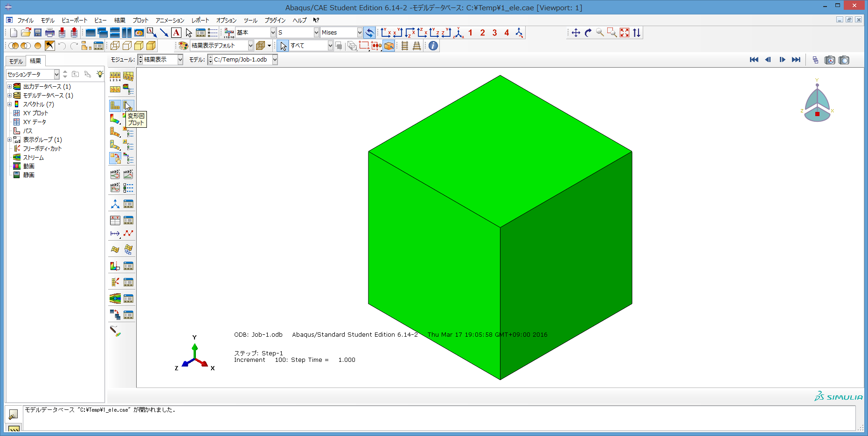Click the red zigzag path icon
Screen dimensions: 868x436
[x=128, y=233]
